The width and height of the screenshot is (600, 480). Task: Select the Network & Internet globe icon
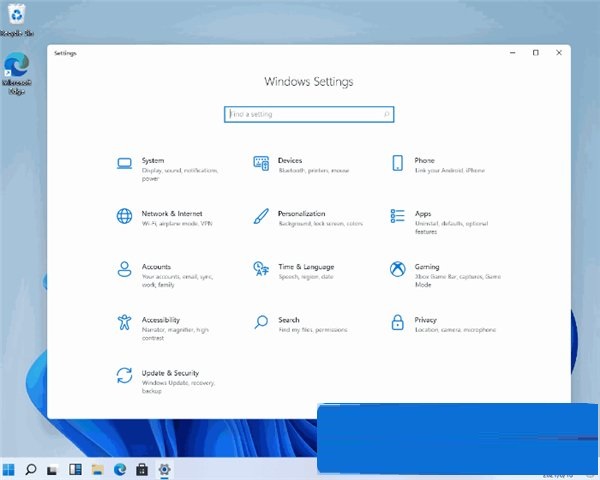(x=124, y=216)
